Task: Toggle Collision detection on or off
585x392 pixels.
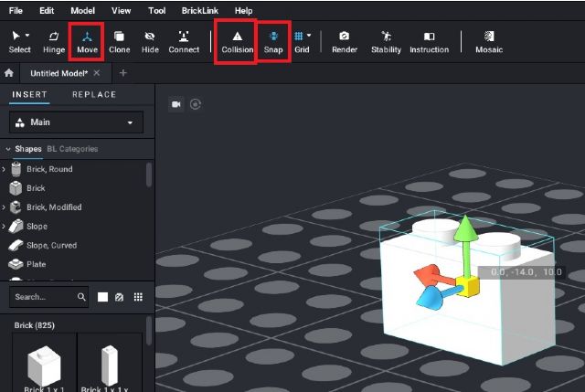Action: pyautogui.click(x=237, y=41)
